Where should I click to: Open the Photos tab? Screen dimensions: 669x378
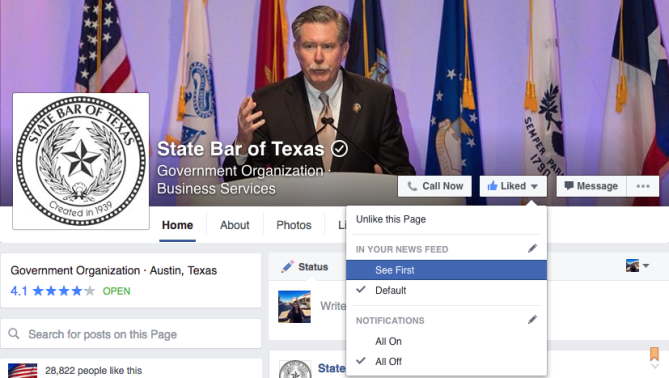coord(294,225)
